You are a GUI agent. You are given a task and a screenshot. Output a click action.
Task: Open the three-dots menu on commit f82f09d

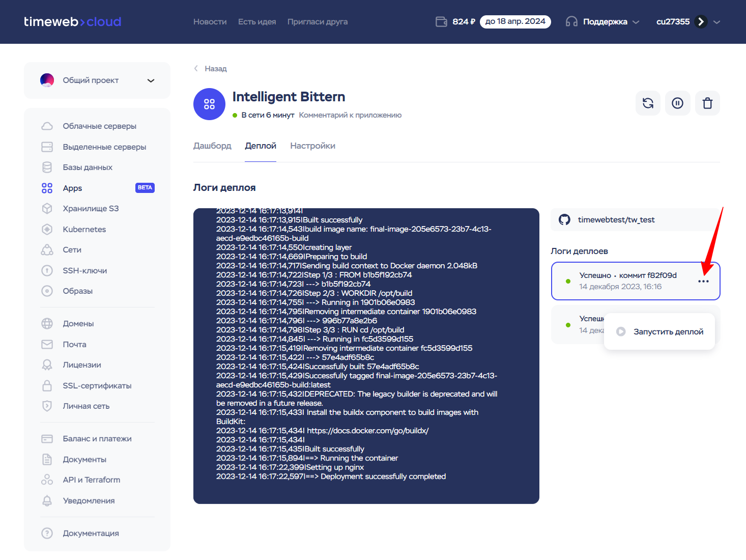(704, 281)
